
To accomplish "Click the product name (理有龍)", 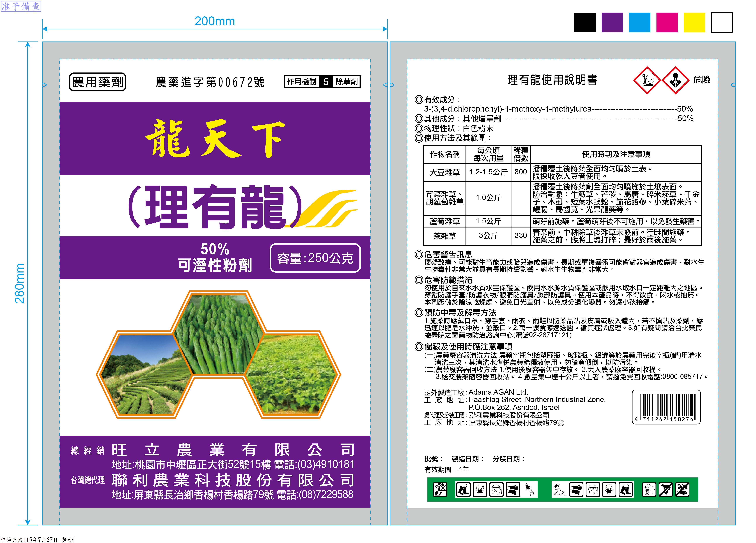I will pyautogui.click(x=215, y=207).
